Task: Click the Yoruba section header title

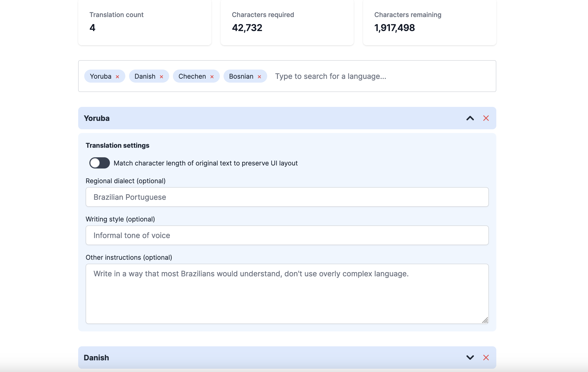Action: (97, 118)
